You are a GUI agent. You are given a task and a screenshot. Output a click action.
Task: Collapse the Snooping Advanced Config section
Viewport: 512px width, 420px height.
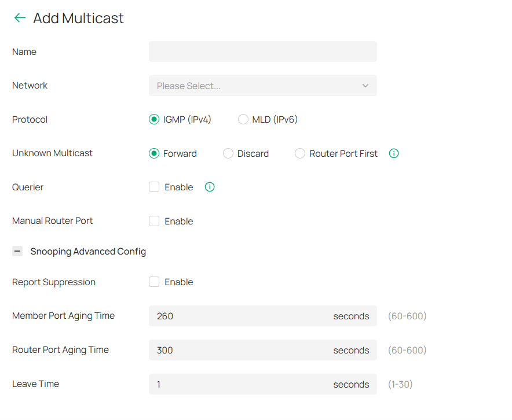[17, 251]
